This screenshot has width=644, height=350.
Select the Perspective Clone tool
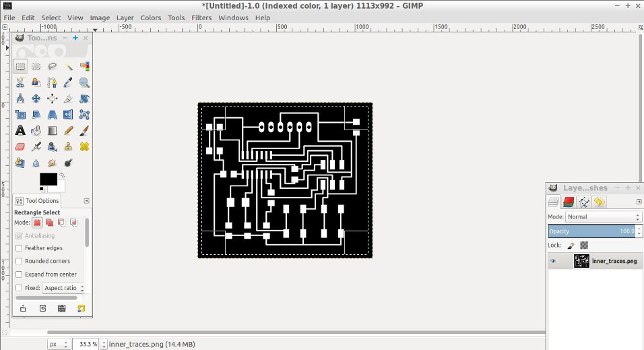20,163
